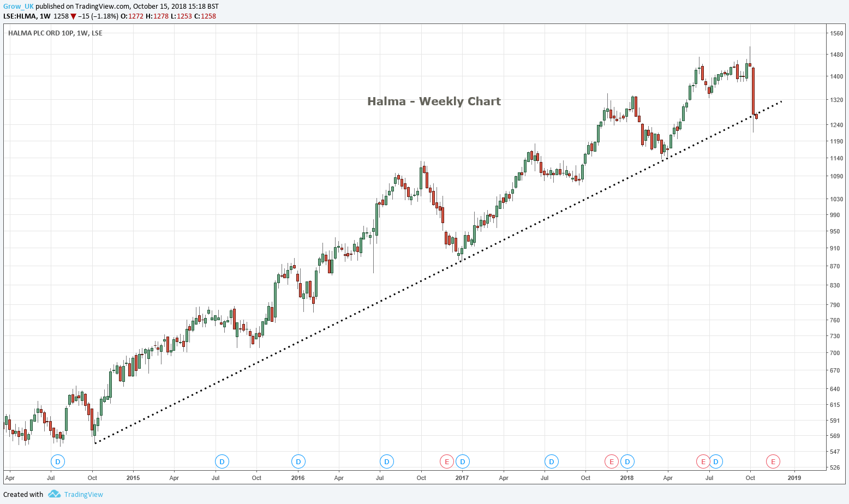Select the earnings E marker near June 2018

(x=703, y=461)
